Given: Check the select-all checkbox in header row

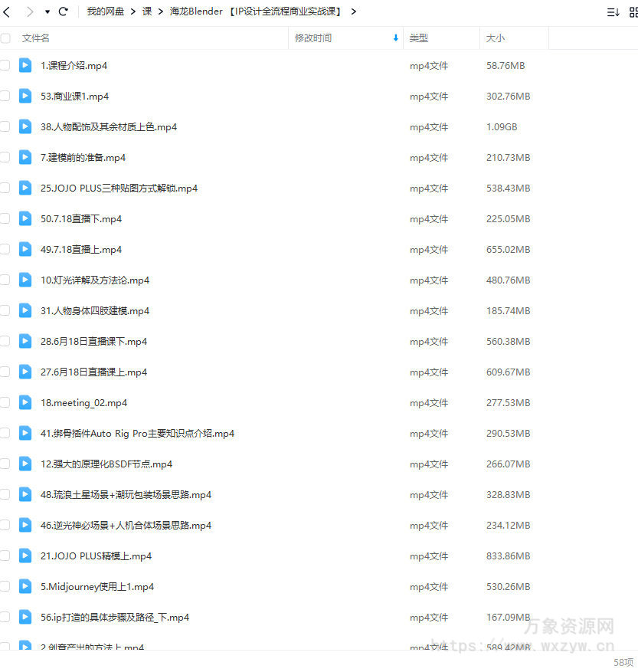Looking at the screenshot, I should pos(5,37).
